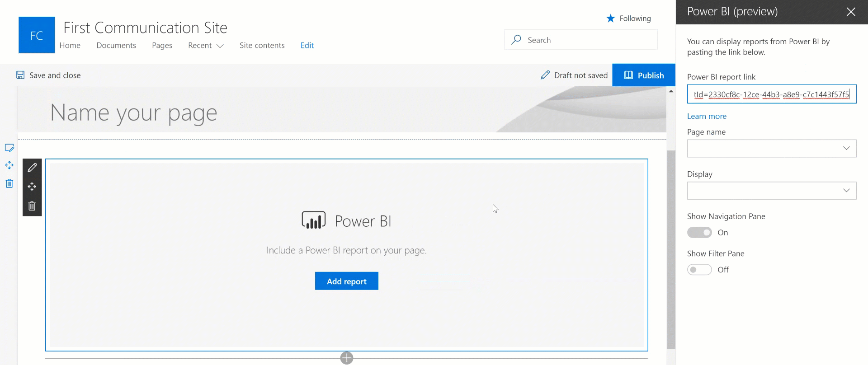This screenshot has width=868, height=365.
Task: Turn on Show Filter Pane toggle
Action: click(699, 270)
